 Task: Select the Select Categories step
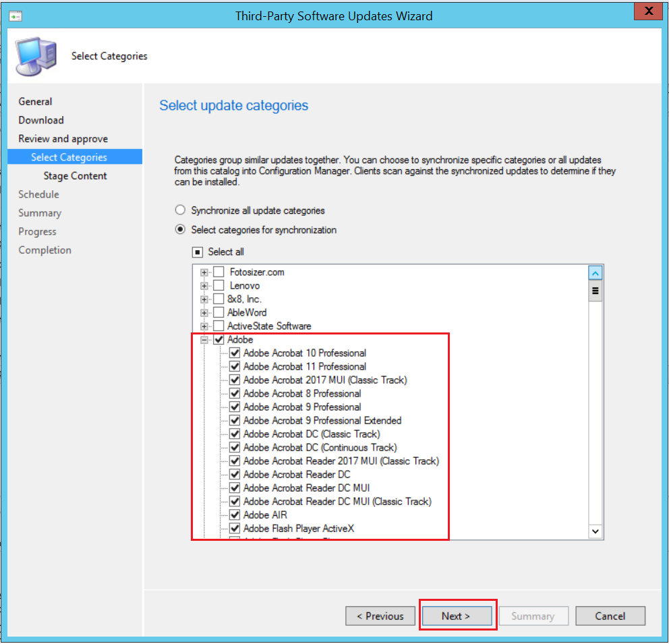75,157
